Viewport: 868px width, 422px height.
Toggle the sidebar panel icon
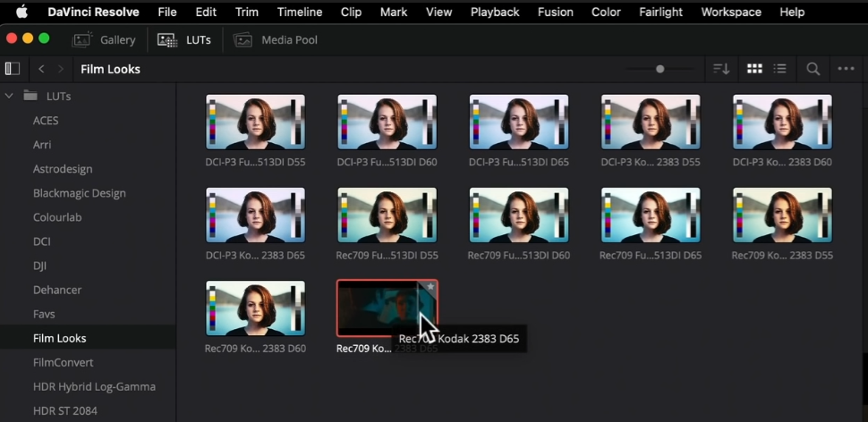tap(13, 69)
